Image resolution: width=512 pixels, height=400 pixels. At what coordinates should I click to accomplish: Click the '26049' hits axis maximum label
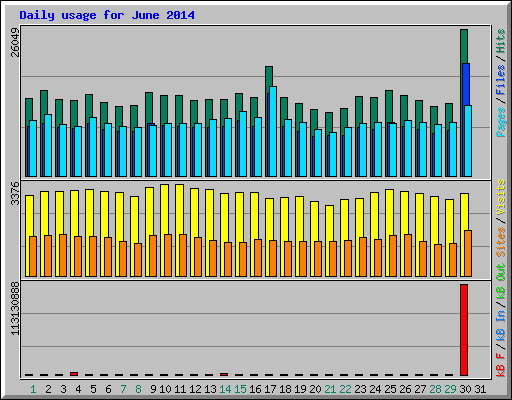(x=15, y=42)
